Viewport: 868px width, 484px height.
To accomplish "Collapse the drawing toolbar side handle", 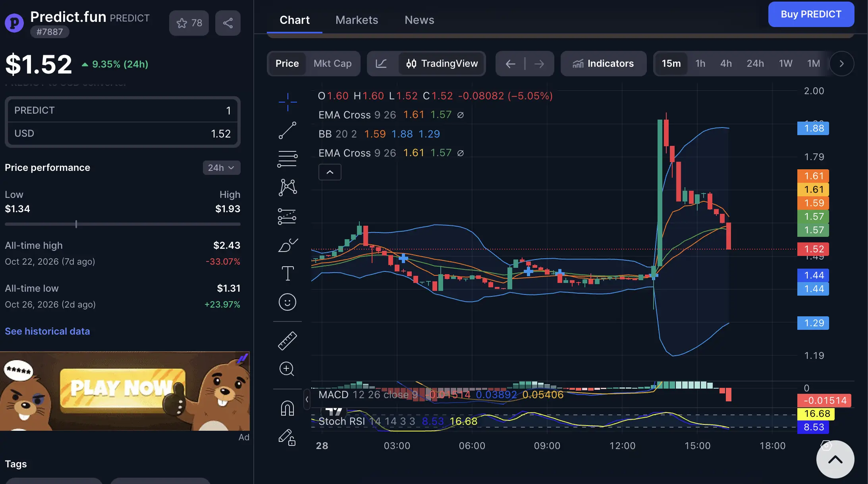I will (307, 399).
